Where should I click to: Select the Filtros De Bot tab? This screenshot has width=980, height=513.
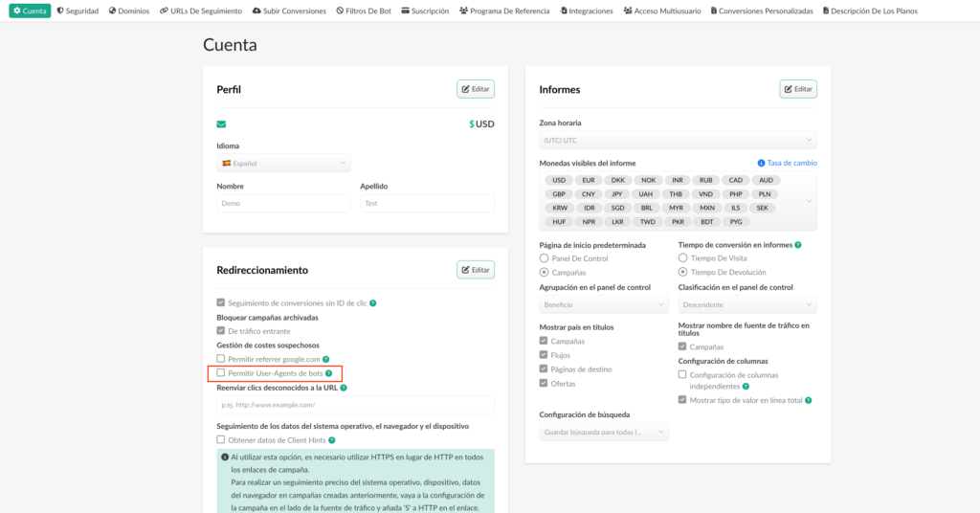364,11
